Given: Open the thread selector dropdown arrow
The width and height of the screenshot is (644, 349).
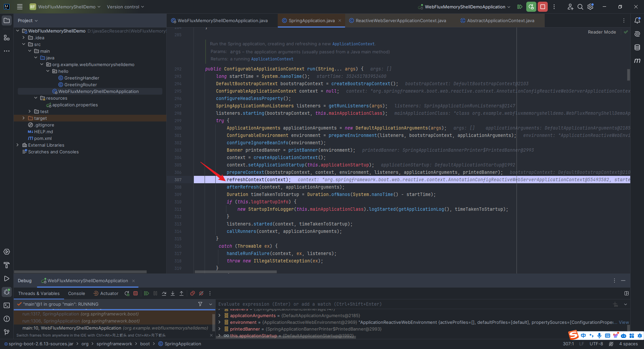Looking at the screenshot, I should coord(211,304).
